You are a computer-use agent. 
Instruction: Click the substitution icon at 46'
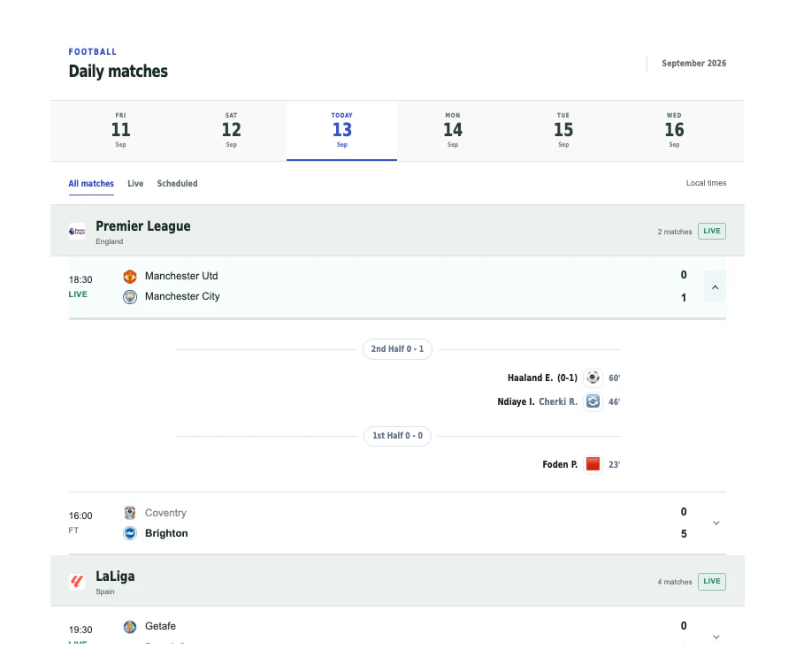coord(593,401)
